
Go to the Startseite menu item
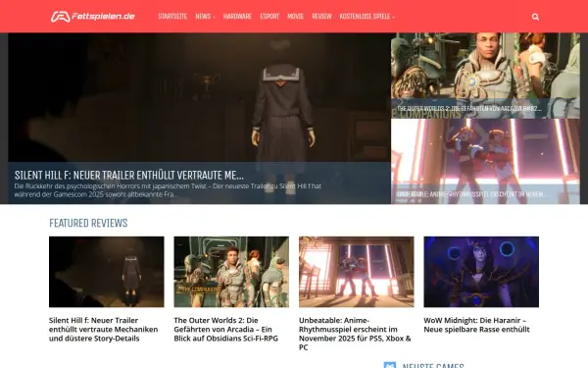(x=172, y=16)
